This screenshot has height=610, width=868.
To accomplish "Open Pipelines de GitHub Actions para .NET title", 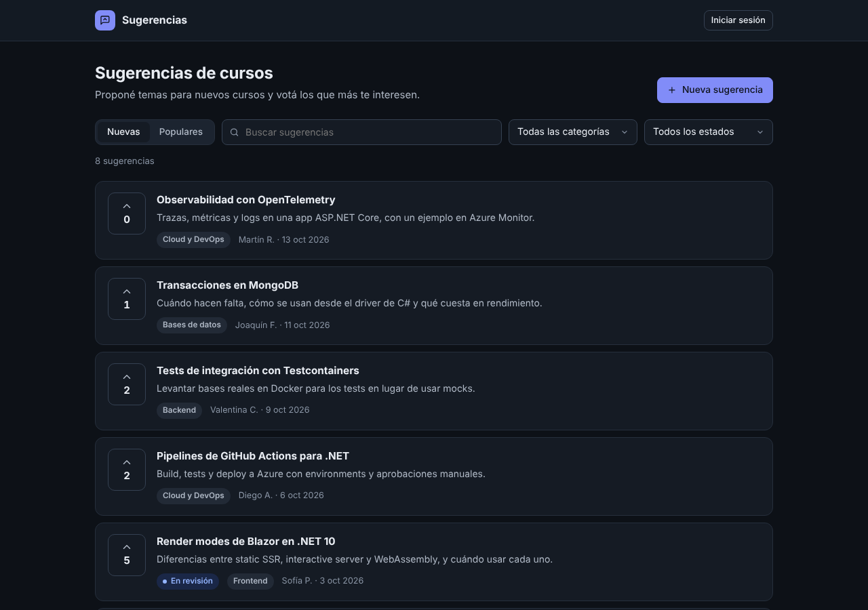I will coord(253,456).
